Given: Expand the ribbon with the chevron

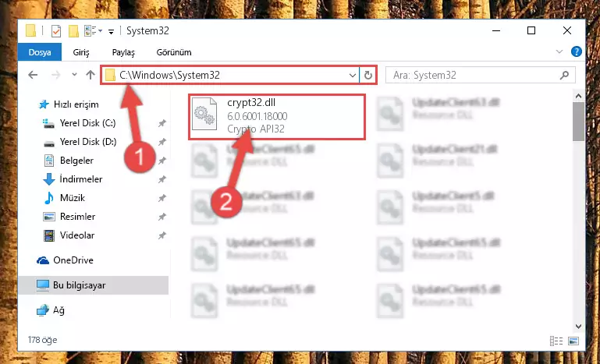Looking at the screenshot, I should (x=559, y=51).
